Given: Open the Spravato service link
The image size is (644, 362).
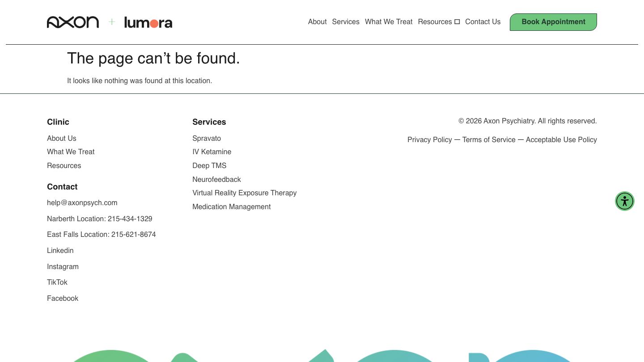Looking at the screenshot, I should tap(206, 139).
